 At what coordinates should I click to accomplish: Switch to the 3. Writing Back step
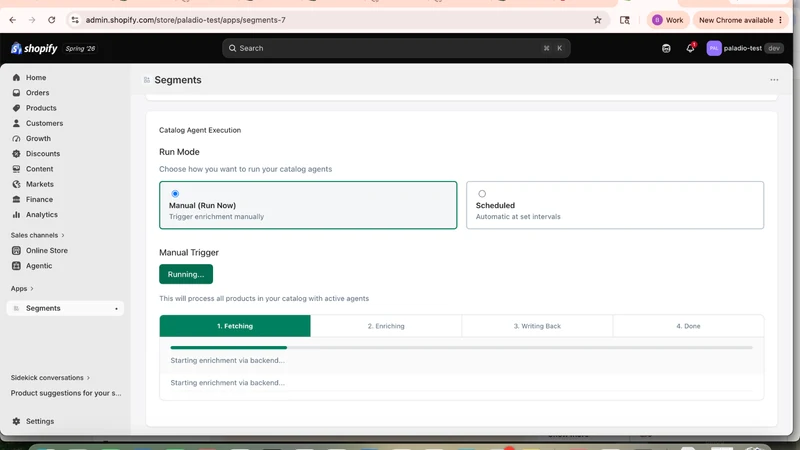[537, 326]
